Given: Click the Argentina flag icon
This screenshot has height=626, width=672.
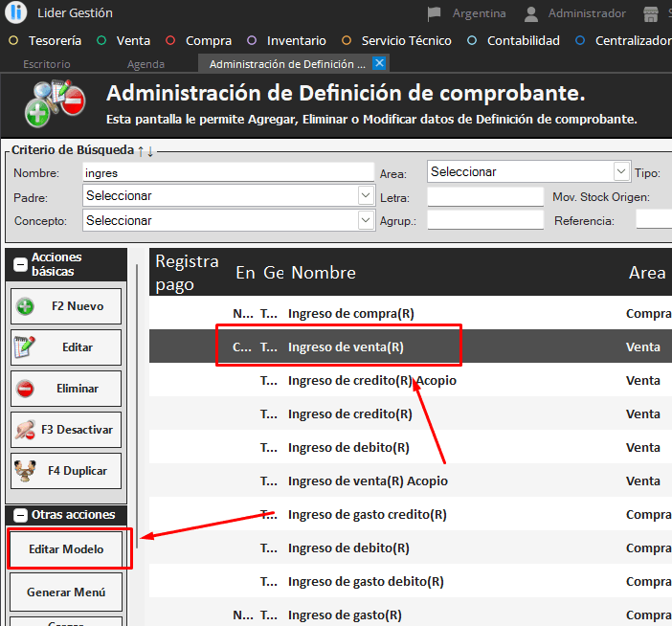Looking at the screenshot, I should pyautogui.click(x=435, y=13).
